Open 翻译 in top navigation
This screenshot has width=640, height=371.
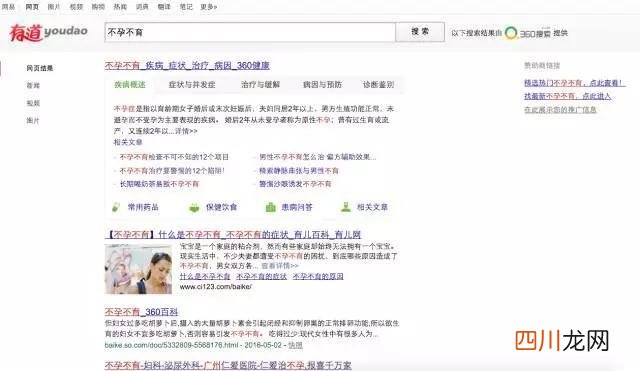point(164,7)
